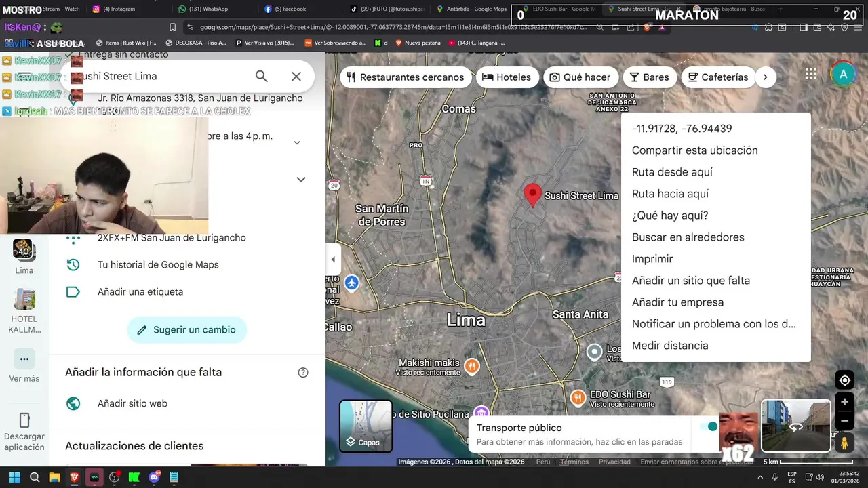Image resolution: width=868 pixels, height=488 pixels.
Task: Choose Imprimir in the context menu
Action: pyautogui.click(x=715, y=259)
